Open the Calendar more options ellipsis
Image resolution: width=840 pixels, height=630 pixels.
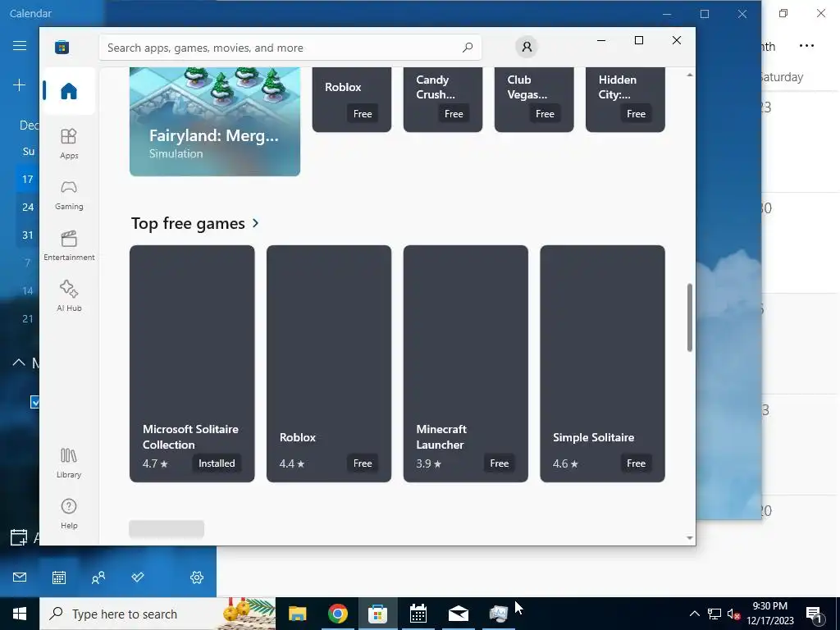click(806, 46)
